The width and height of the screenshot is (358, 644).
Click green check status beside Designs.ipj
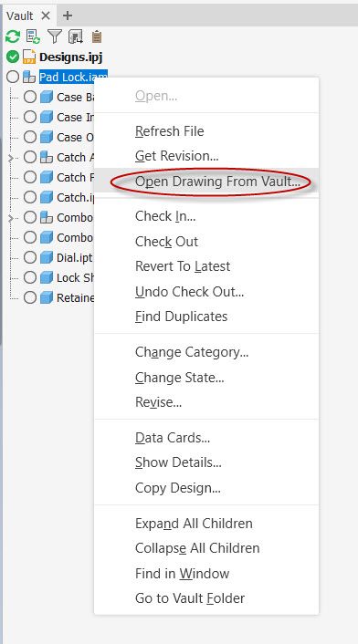pyautogui.click(x=13, y=57)
